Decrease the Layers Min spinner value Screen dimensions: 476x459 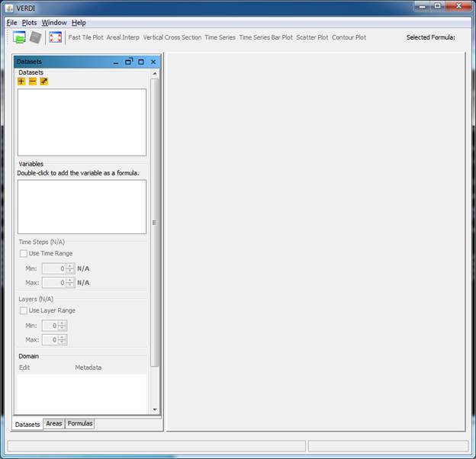pyautogui.click(x=62, y=328)
